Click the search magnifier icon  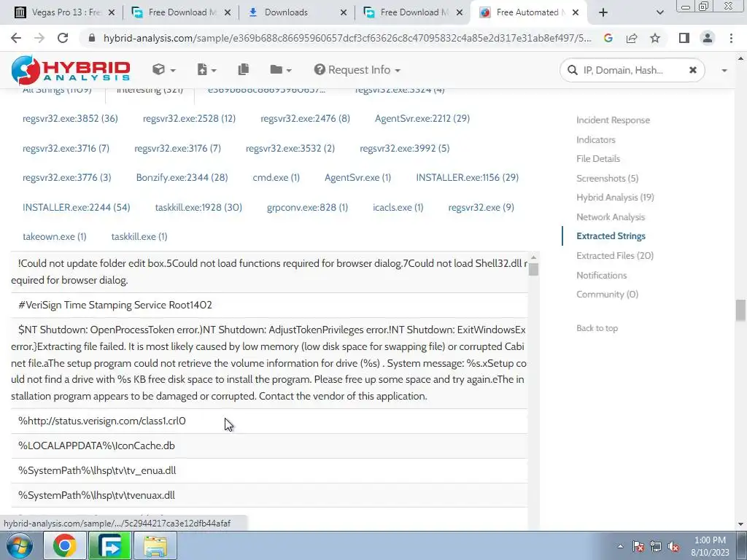click(572, 71)
